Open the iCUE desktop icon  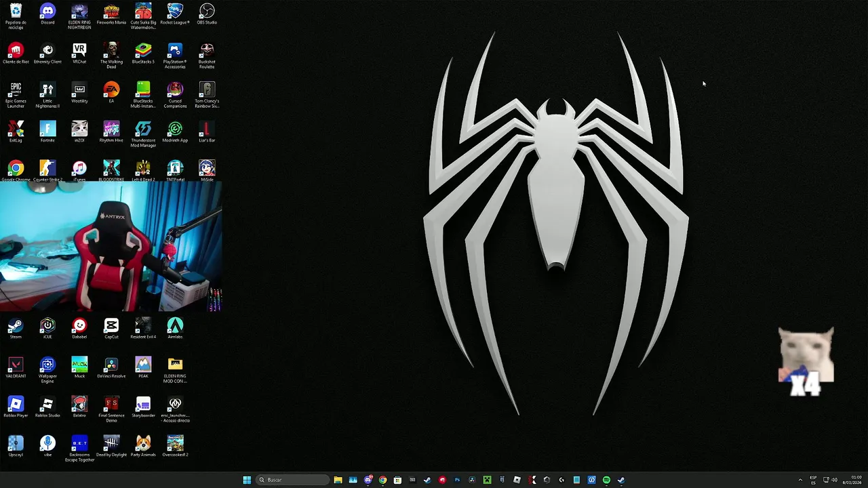click(x=47, y=329)
